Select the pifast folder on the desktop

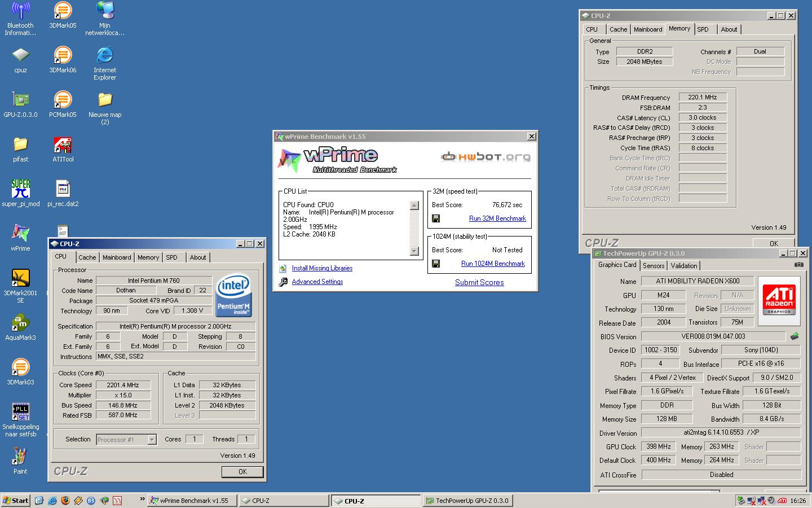(x=21, y=149)
